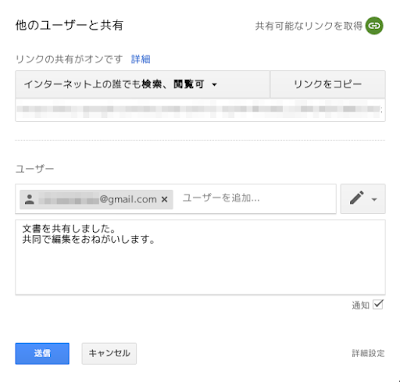
Task: Open 詳細設定 advanced settings
Action: pos(368,353)
